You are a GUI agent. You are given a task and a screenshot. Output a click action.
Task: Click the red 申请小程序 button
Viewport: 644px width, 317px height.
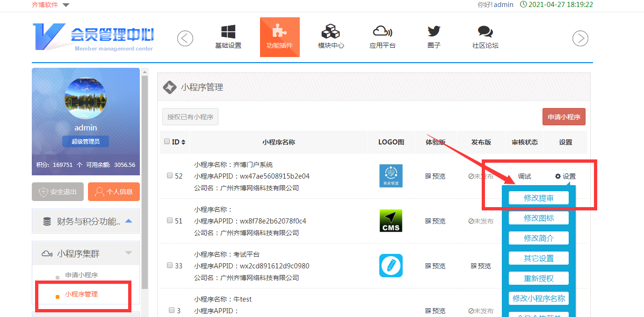coord(564,117)
